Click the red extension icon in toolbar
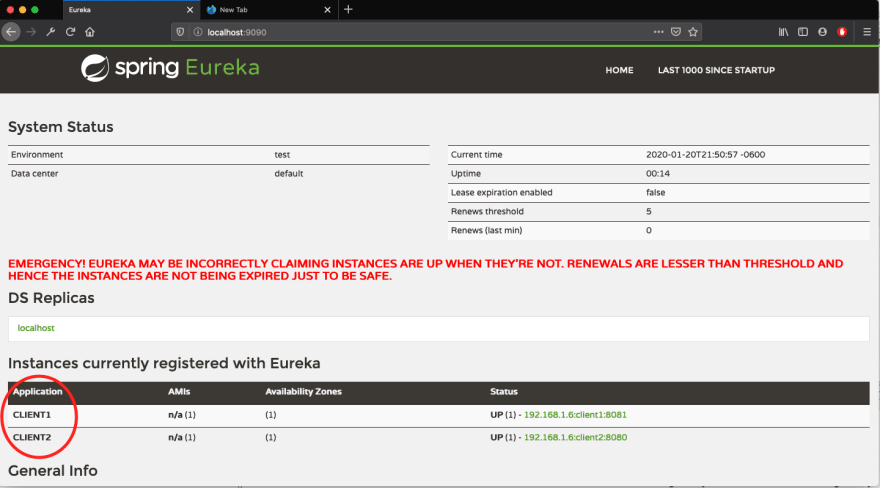This screenshot has width=880, height=488. tap(842, 32)
